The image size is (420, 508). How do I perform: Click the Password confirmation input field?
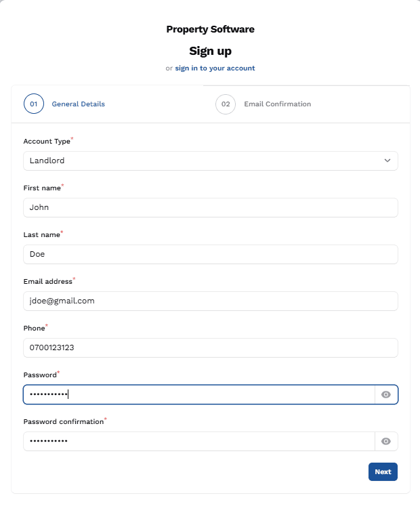198,441
